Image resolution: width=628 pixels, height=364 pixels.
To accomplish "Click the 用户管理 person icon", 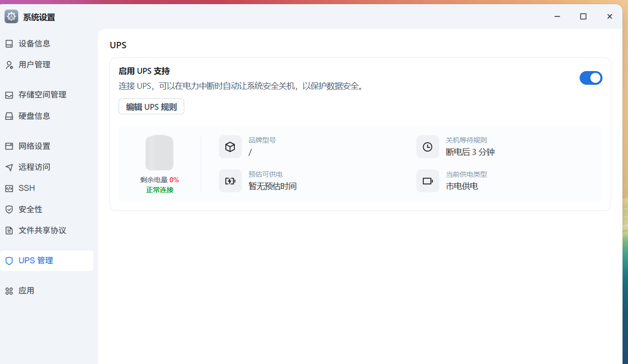I will [x=9, y=65].
